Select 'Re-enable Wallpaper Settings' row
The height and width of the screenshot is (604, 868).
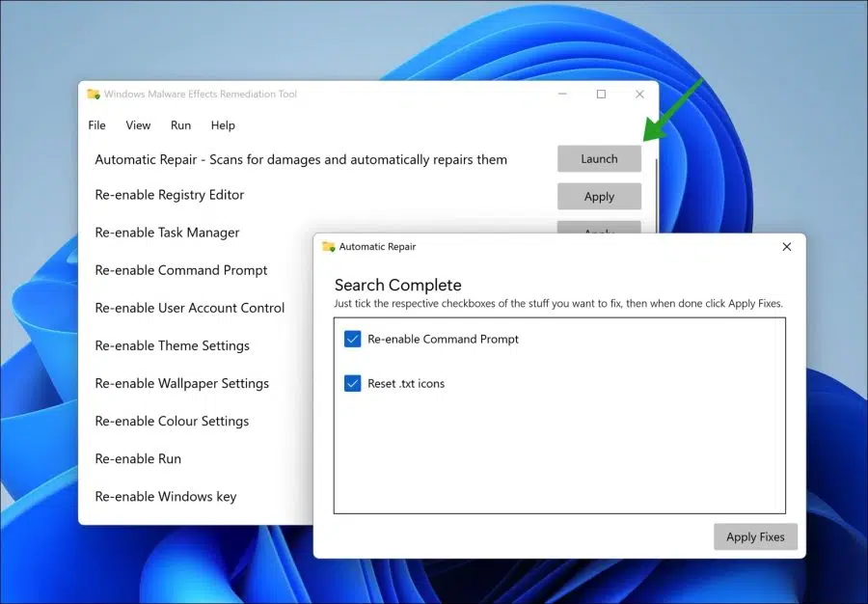click(182, 383)
